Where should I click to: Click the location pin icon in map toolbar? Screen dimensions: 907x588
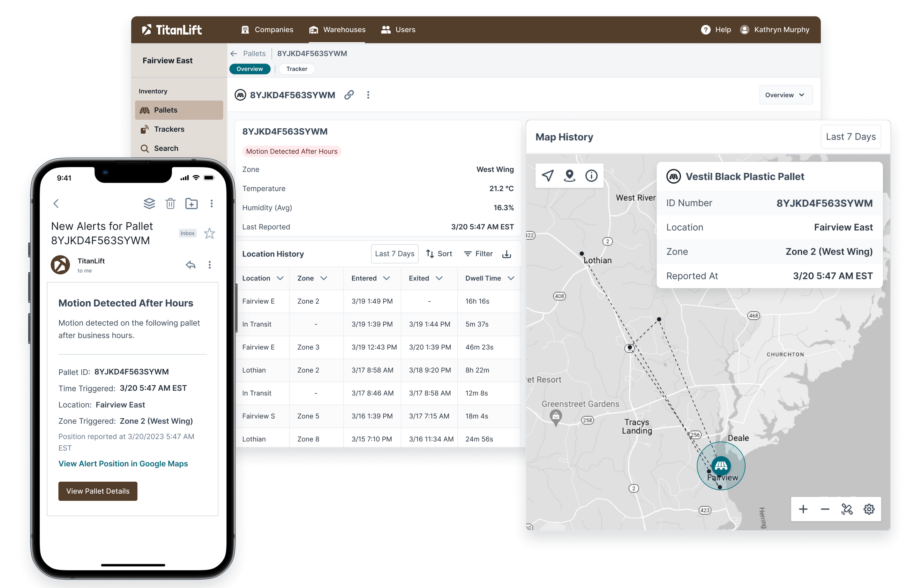coord(569,175)
